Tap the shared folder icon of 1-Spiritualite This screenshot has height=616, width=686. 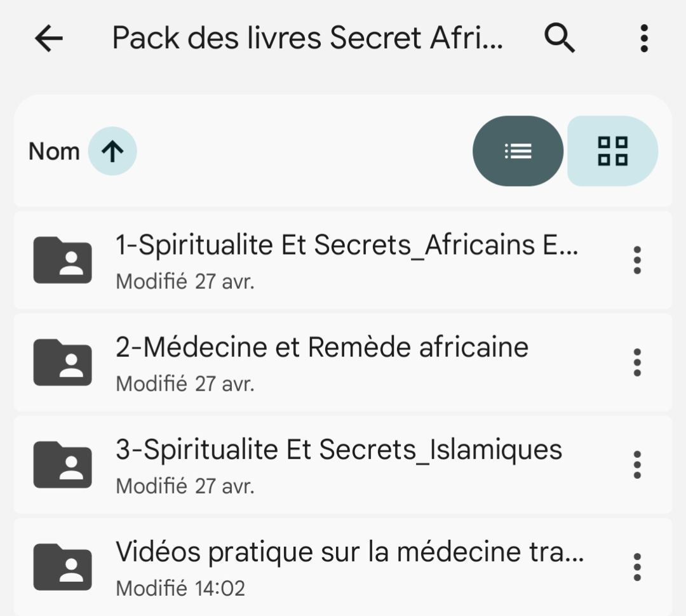pos(62,260)
